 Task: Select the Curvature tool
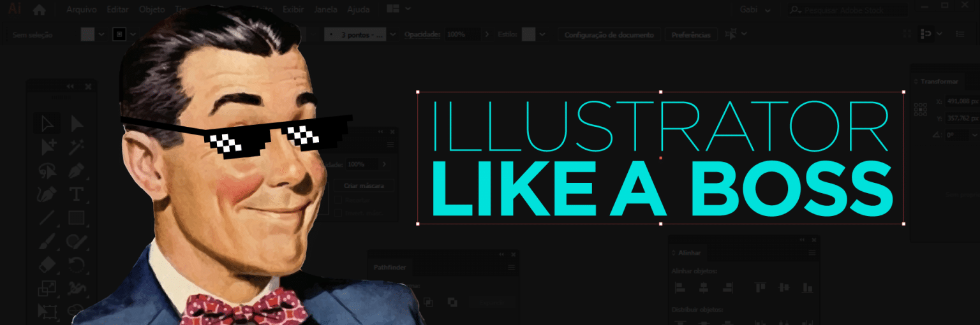[x=48, y=194]
